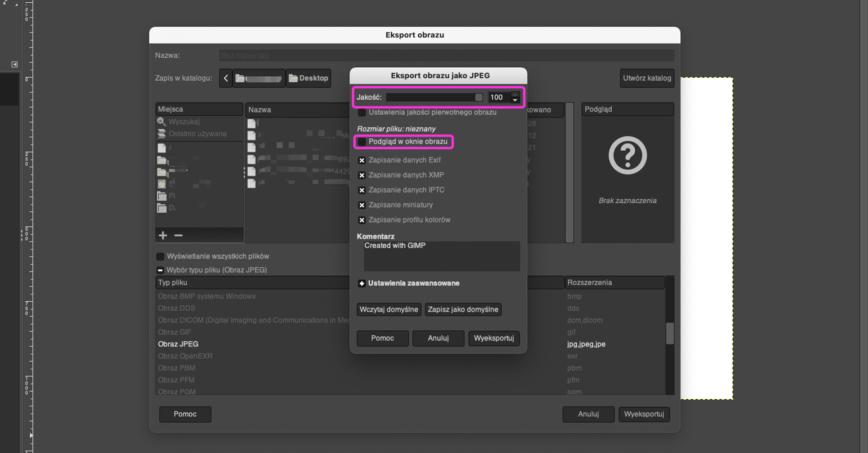Click Zapisz jako domyślne button
868x453 pixels.
pos(463,309)
